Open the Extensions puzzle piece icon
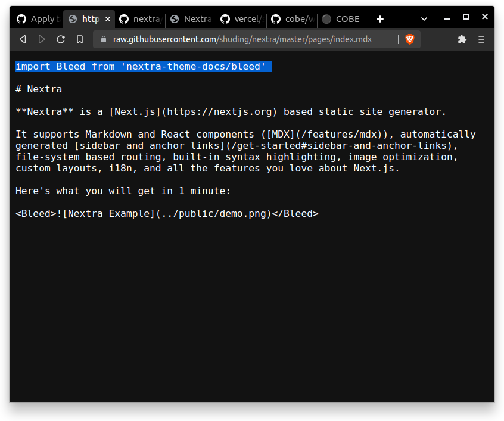 (x=462, y=39)
